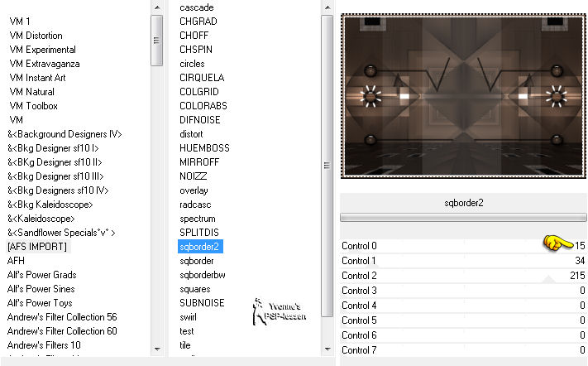This screenshot has height=366, width=588.
Task: Choose the AFH category
Action: coord(16,261)
